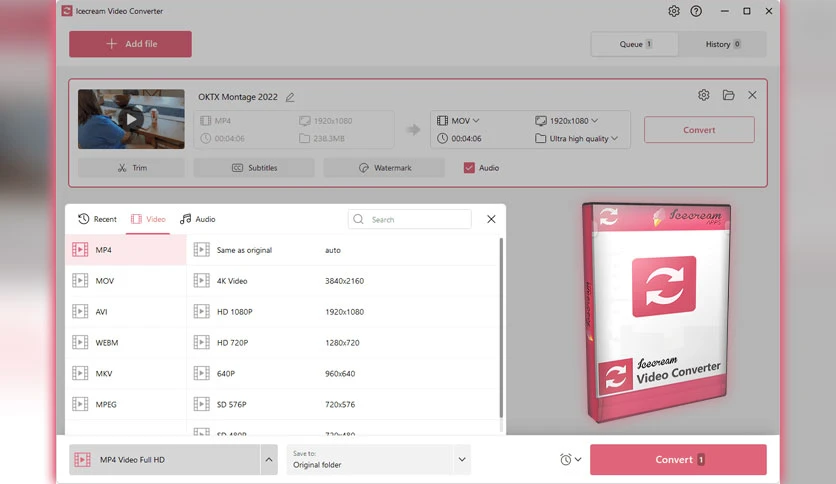The height and width of the screenshot is (484, 836).
Task: Toggle the Audio checkbox
Action: coord(469,168)
